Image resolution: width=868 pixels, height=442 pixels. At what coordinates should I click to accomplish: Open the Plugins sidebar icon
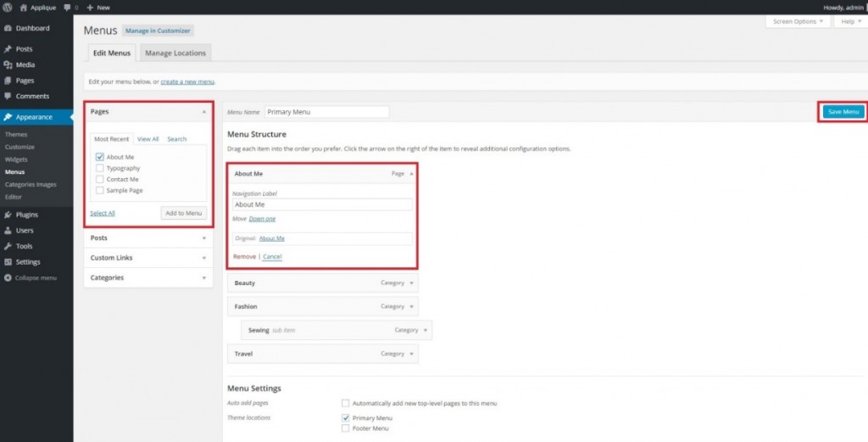pos(8,215)
